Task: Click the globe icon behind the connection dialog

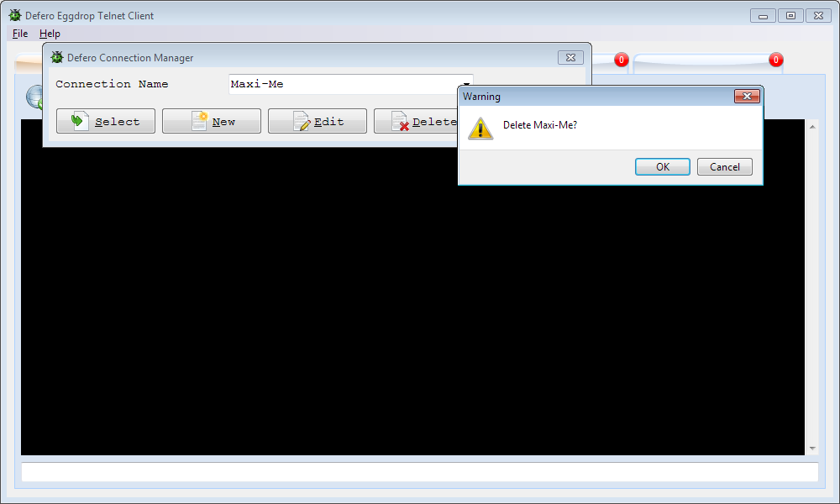Action: pos(34,97)
